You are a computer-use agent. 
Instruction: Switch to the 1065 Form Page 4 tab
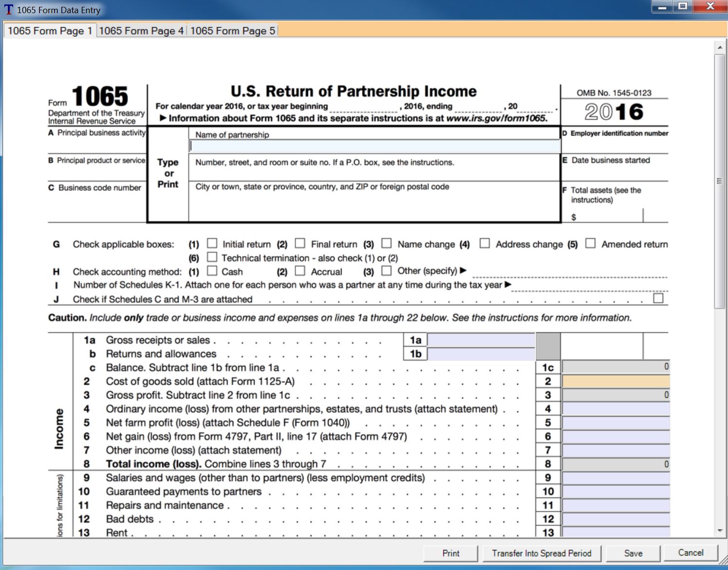pos(141,31)
